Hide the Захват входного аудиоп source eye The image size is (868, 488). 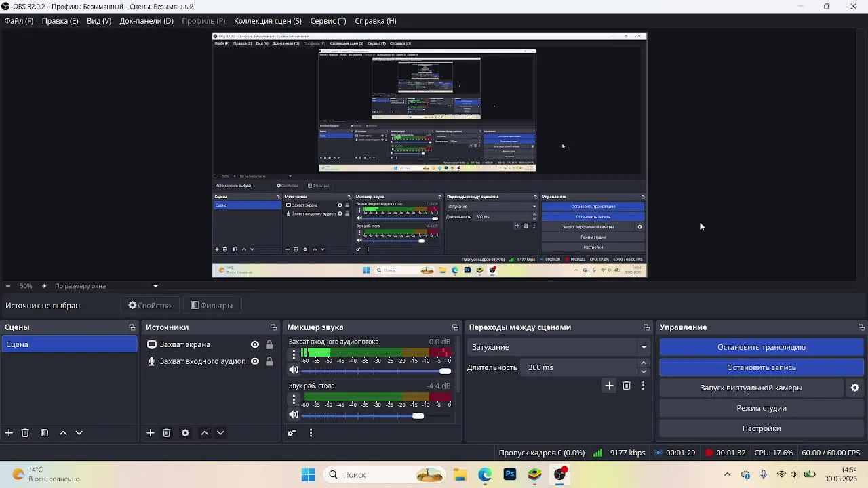[255, 361]
